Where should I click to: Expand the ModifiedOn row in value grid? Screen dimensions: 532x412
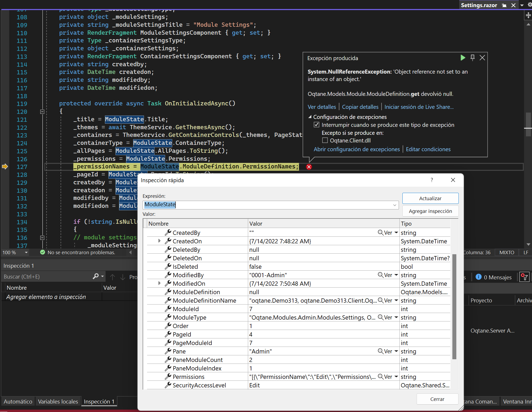pos(159,283)
